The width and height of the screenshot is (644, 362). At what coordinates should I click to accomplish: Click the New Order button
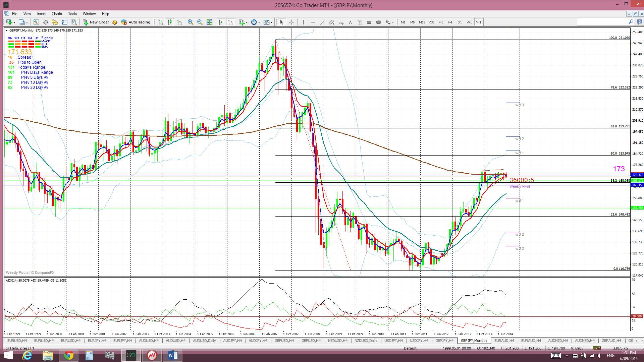point(96,22)
